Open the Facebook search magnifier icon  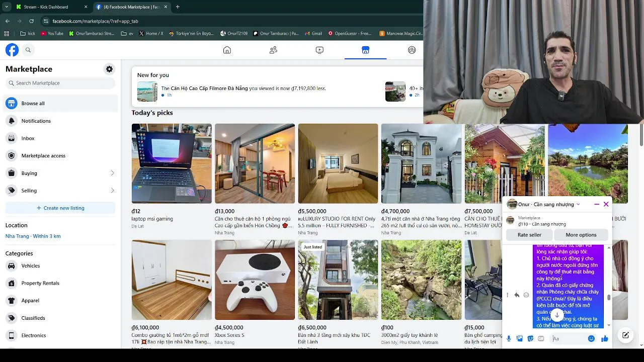click(x=28, y=50)
